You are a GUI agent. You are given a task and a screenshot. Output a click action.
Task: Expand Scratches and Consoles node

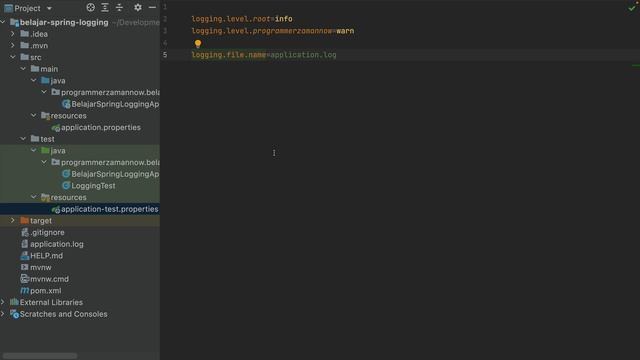[x=3, y=314]
